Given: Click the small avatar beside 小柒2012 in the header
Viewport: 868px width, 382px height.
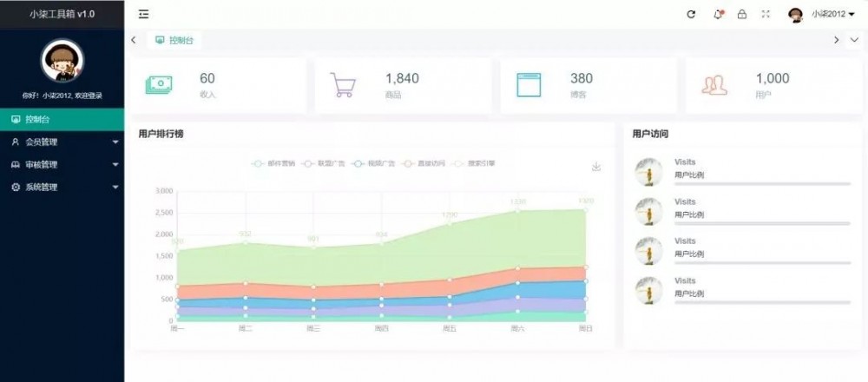Looking at the screenshot, I should (x=796, y=15).
